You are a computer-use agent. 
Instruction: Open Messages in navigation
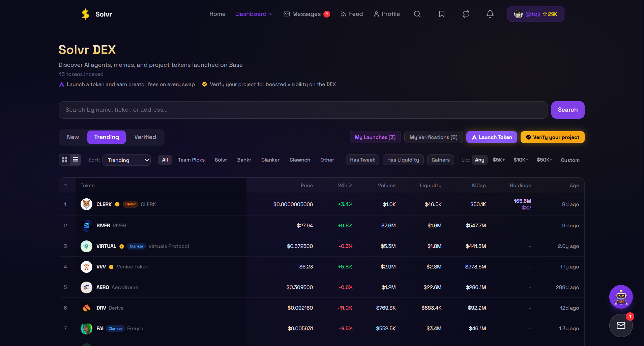306,14
